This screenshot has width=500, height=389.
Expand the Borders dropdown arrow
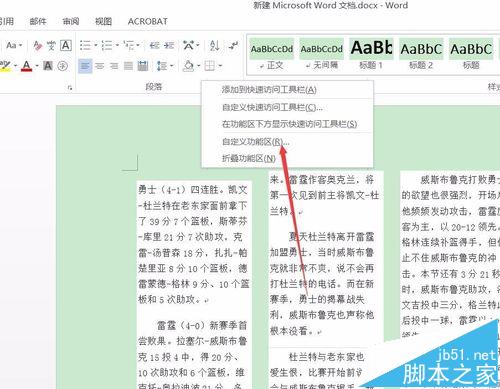[x=220, y=66]
